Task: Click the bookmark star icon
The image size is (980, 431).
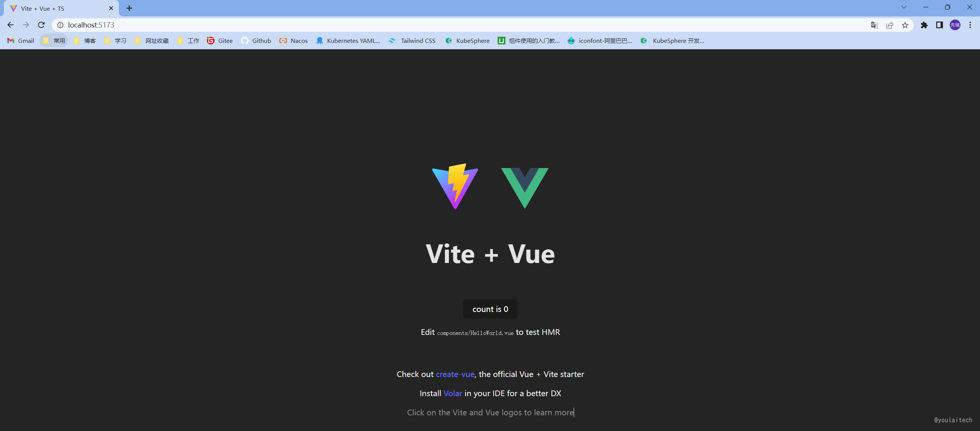Action: tap(905, 25)
